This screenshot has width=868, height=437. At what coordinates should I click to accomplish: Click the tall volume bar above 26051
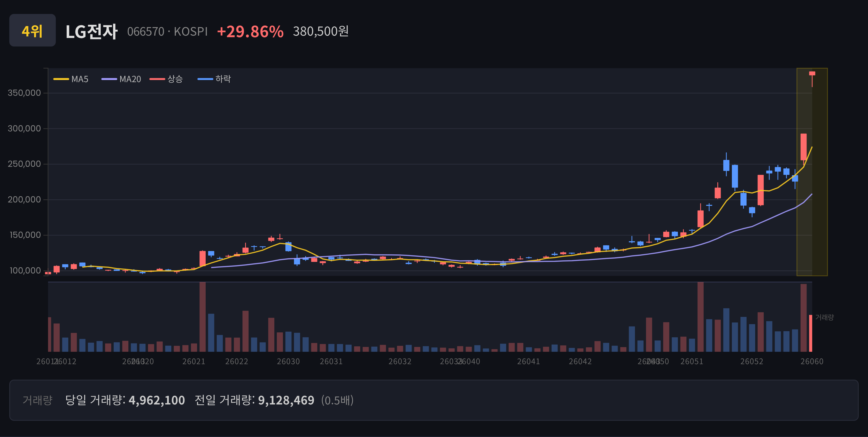click(x=701, y=317)
